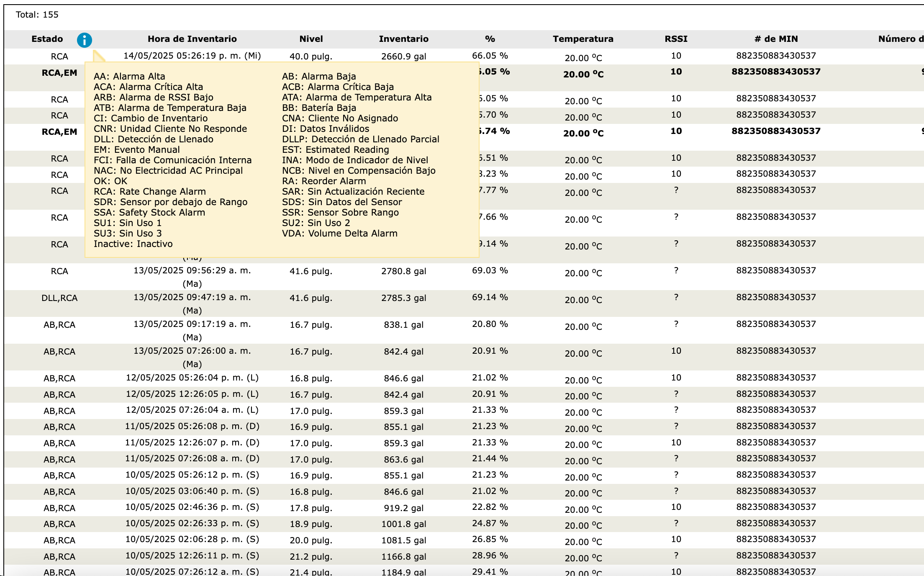Click timestamp 13/05/2025 09:47:19 a. m.

[x=192, y=297]
